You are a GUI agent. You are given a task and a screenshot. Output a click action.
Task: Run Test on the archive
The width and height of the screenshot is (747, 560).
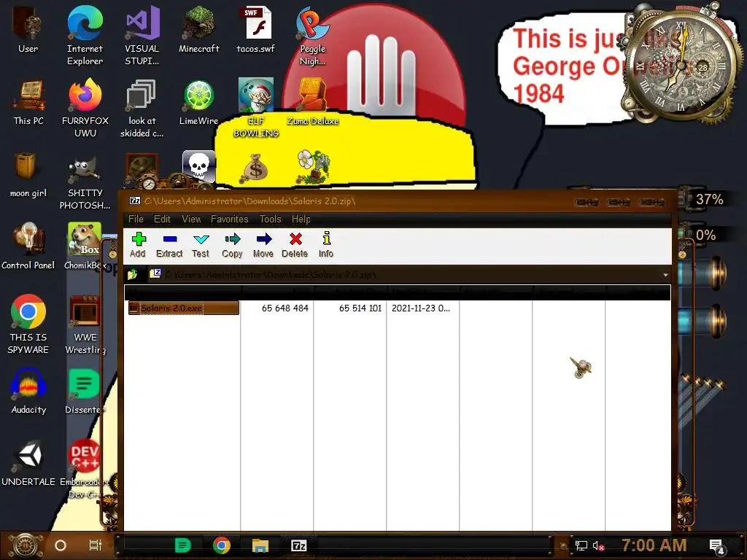coord(201,245)
